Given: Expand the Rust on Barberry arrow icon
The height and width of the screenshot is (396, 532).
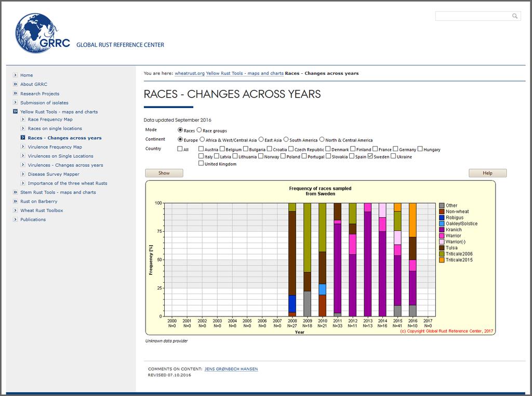Looking at the screenshot, I should (15, 201).
